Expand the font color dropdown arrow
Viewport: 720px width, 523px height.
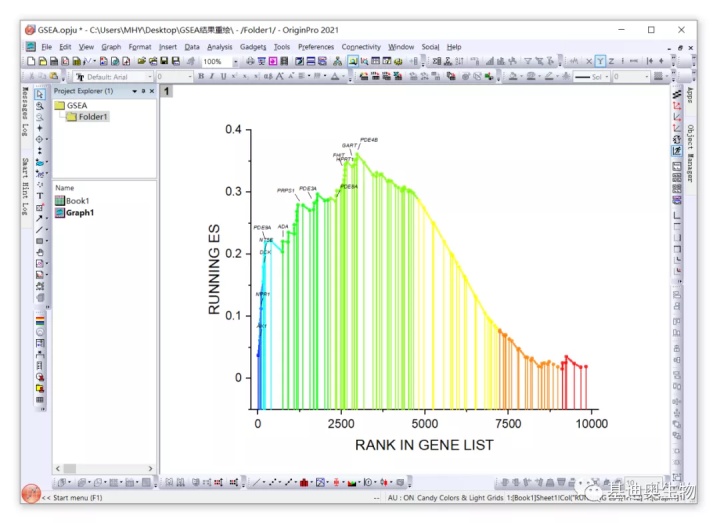click(343, 77)
